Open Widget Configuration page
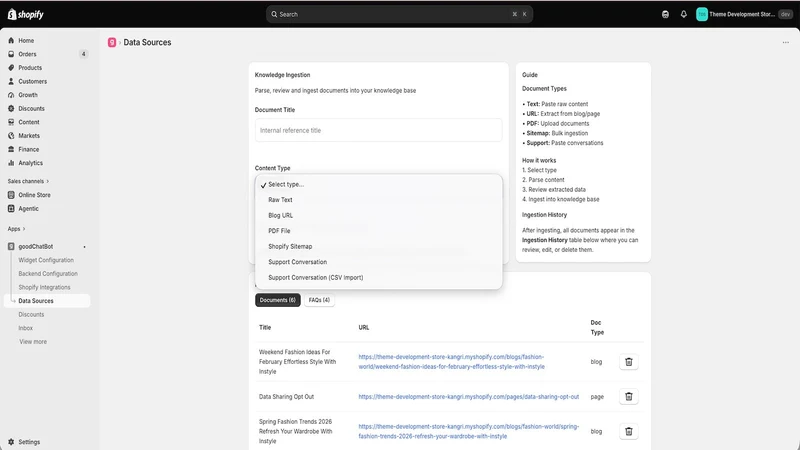Image resolution: width=800 pixels, height=450 pixels. click(x=46, y=260)
